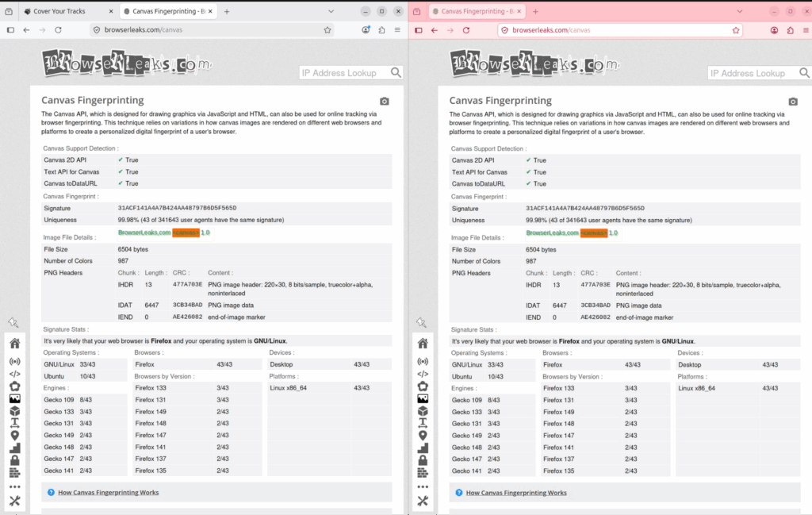812x515 pixels.
Task: Click IP Address Lookup field in left window
Action: (x=345, y=73)
